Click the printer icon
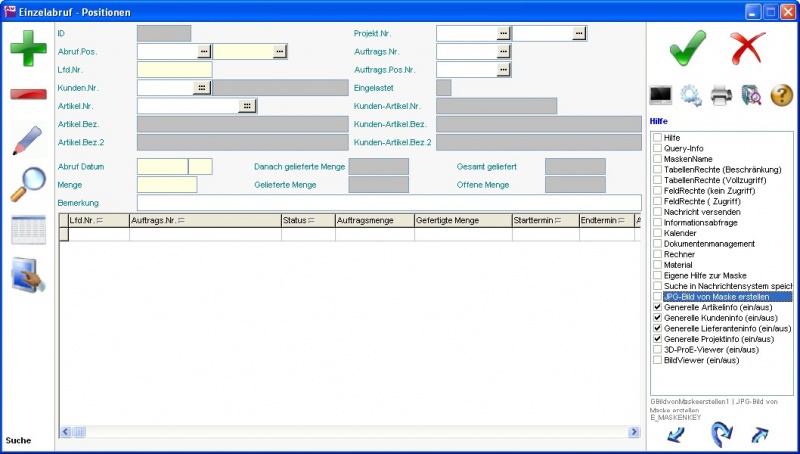Image resolution: width=800 pixels, height=454 pixels. coord(721,96)
